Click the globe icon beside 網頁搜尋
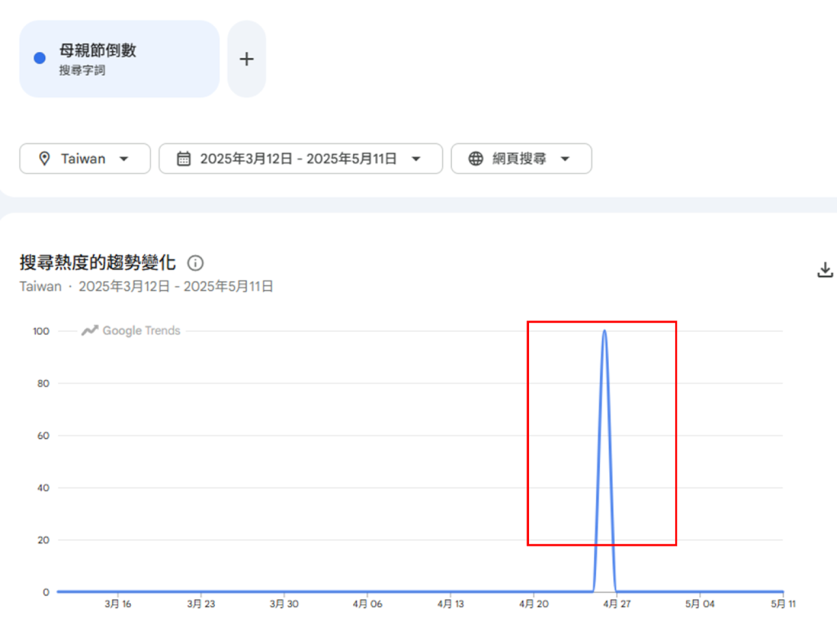The image size is (837, 644). pos(476,159)
